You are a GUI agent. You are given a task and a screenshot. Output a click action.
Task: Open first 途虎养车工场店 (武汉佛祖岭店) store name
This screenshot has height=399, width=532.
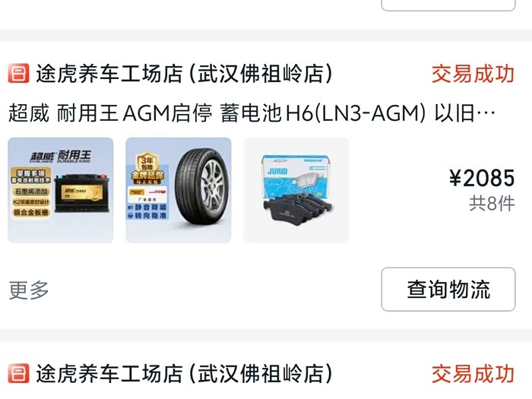point(184,74)
